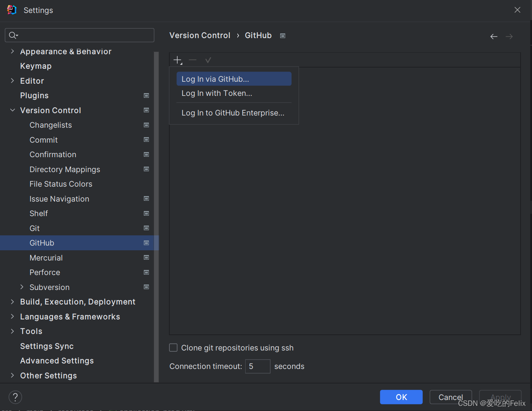532x411 pixels.
Task: Open Settings Sync page
Action: click(47, 346)
